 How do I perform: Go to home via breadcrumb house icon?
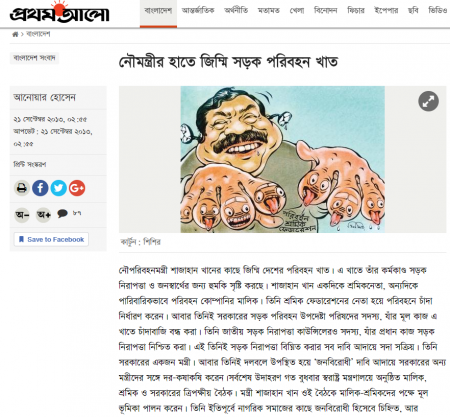point(15,34)
